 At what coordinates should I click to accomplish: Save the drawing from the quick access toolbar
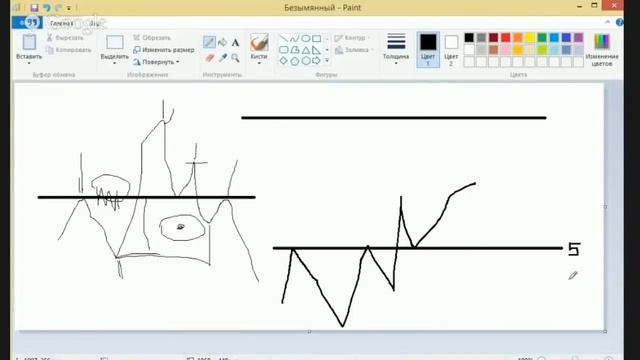(34, 7)
